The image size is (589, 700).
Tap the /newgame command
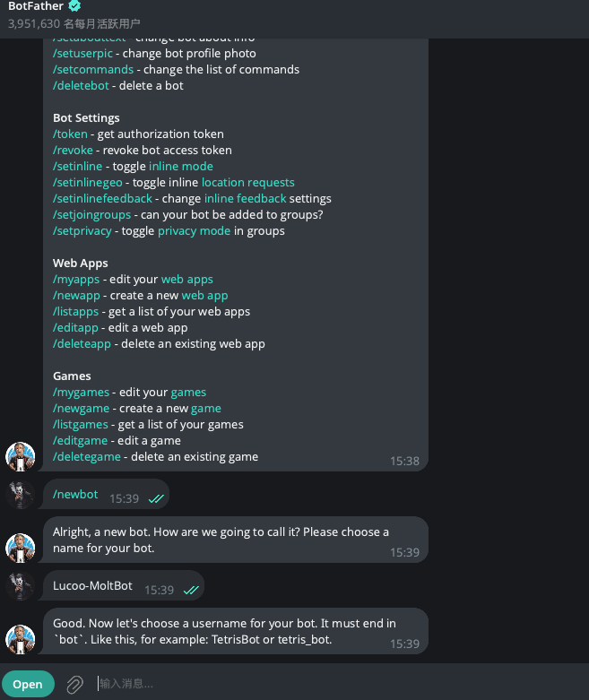(x=81, y=409)
